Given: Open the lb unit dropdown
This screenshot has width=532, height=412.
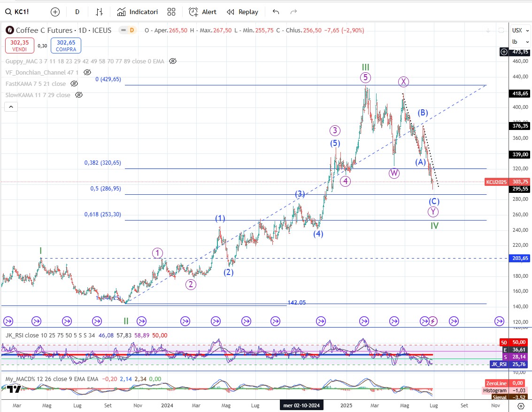Looking at the screenshot, I should (x=515, y=41).
